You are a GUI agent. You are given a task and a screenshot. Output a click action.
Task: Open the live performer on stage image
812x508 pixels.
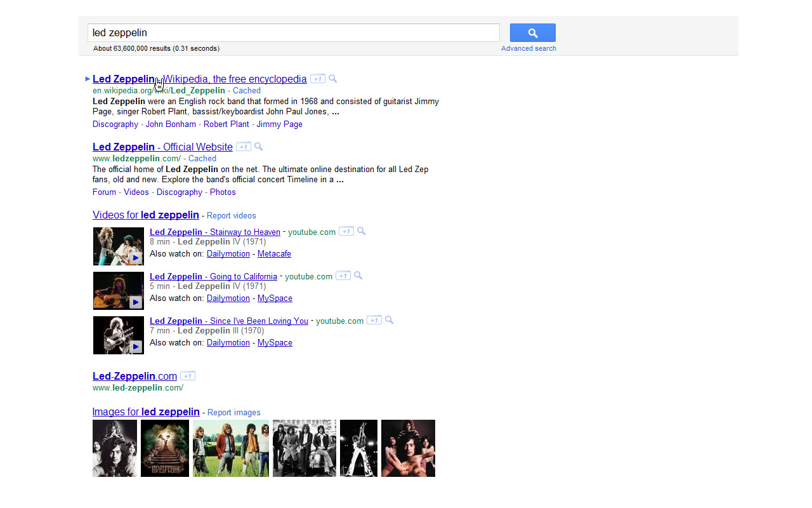tap(358, 448)
